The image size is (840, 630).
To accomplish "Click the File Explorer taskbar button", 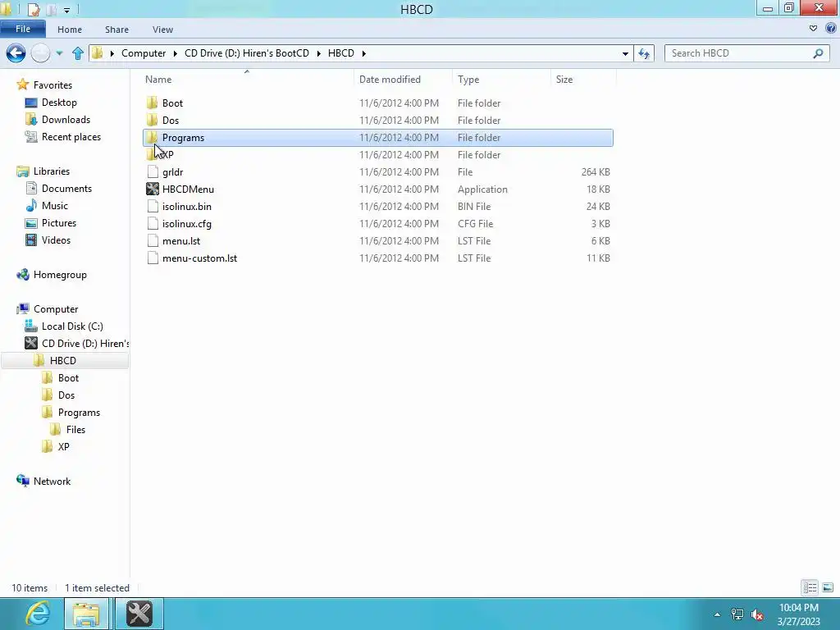I will (86, 614).
